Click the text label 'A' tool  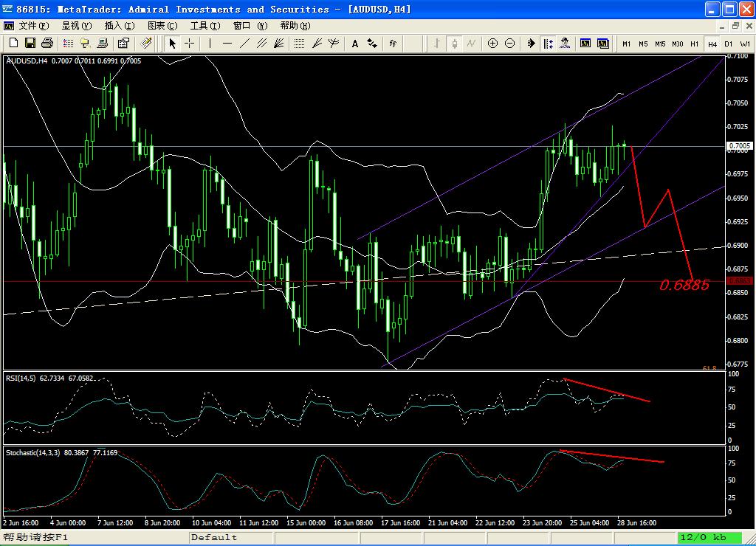tap(354, 44)
